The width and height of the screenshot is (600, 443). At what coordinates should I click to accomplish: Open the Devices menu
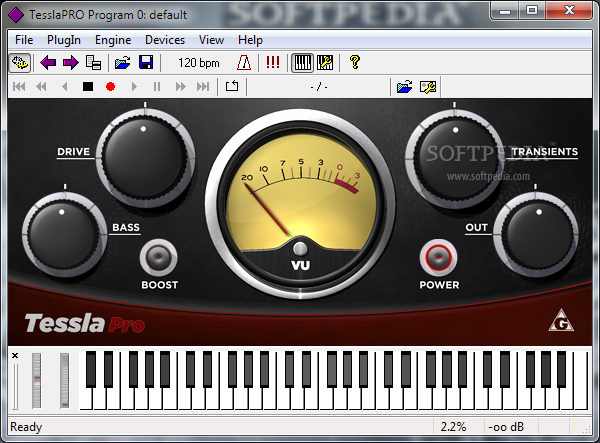(x=165, y=40)
